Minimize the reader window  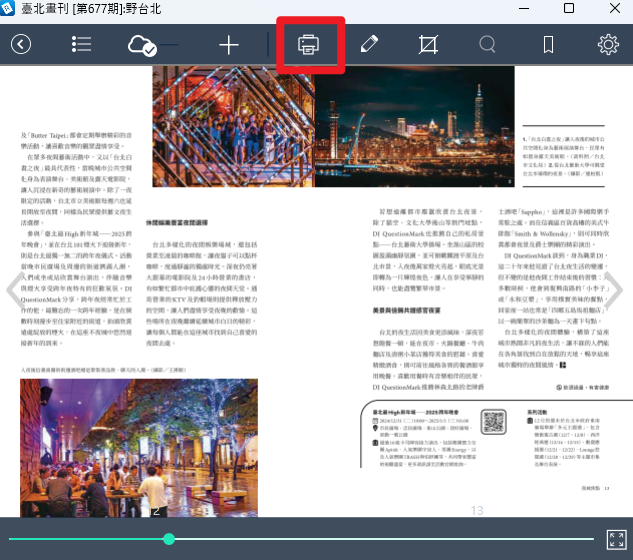click(x=524, y=8)
